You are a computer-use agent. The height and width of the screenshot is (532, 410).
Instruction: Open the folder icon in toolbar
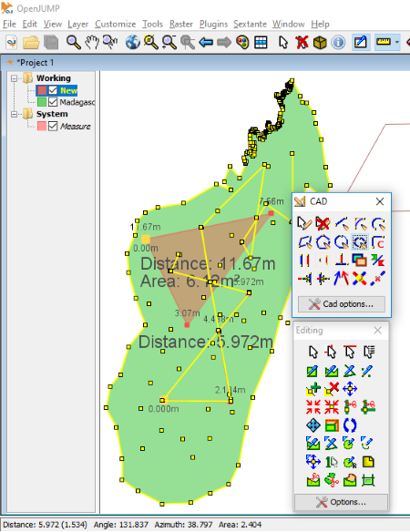click(31, 43)
